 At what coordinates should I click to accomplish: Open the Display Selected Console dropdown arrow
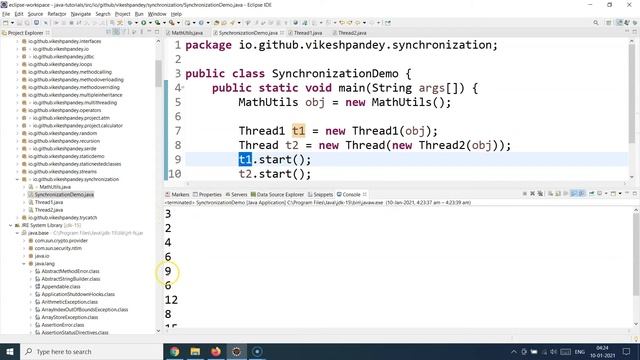point(606,193)
